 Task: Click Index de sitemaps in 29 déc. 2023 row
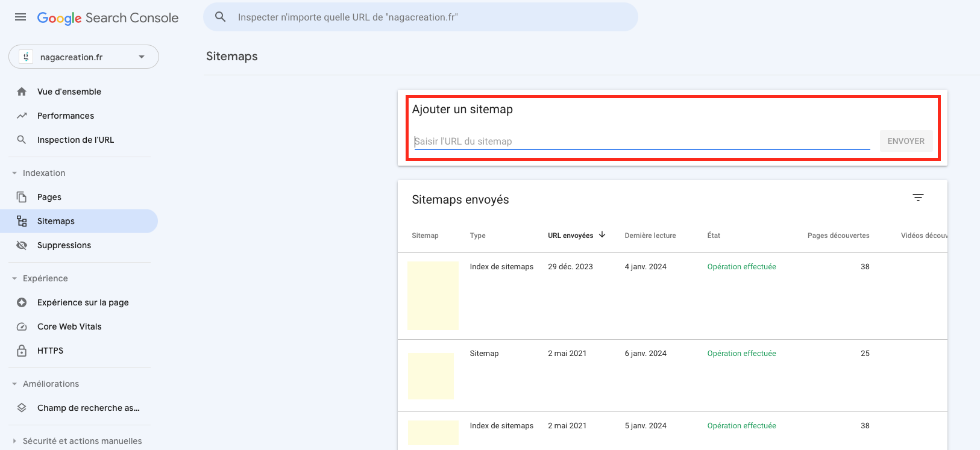coord(501,267)
